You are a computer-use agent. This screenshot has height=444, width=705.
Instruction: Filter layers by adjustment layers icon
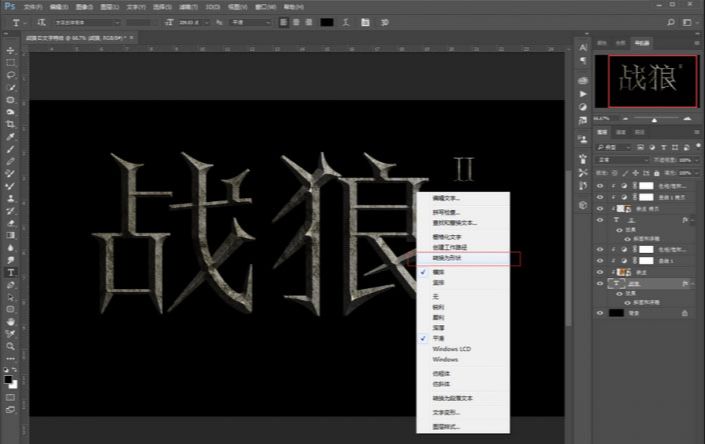652,147
